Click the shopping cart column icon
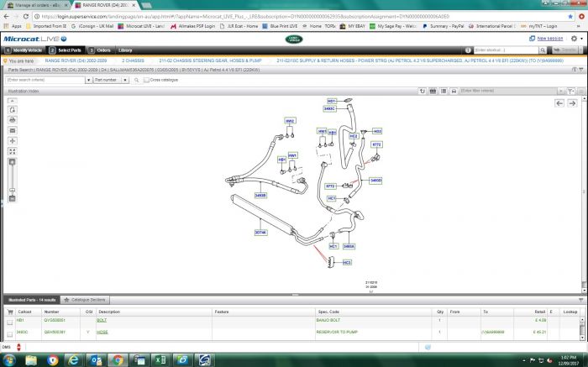The height and width of the screenshot is (367, 588). (10, 312)
